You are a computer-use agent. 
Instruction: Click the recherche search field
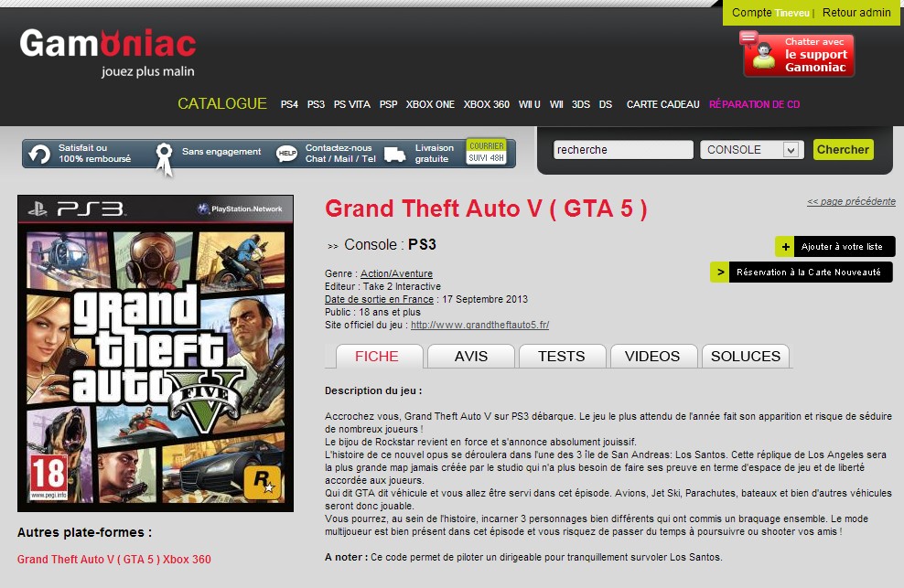pos(623,150)
